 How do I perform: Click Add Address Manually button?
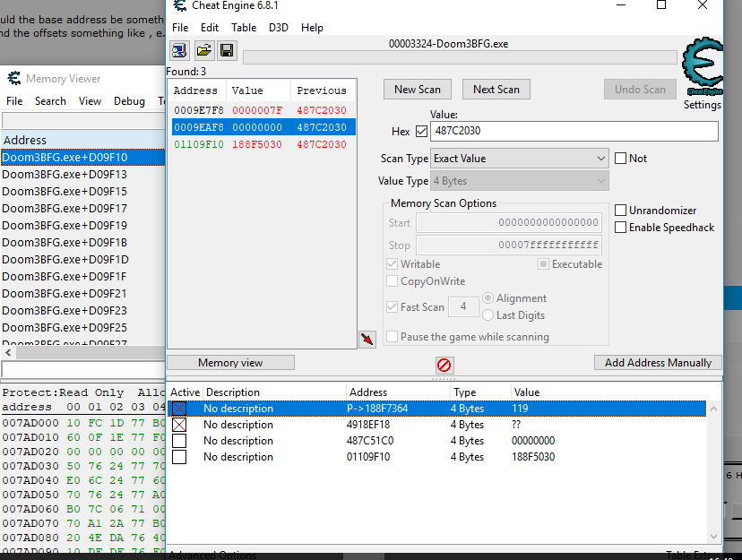click(658, 363)
